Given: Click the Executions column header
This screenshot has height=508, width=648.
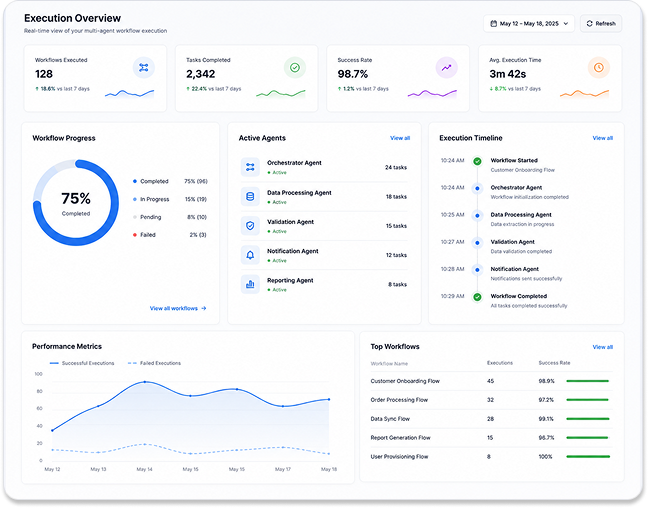Looking at the screenshot, I should point(500,363).
